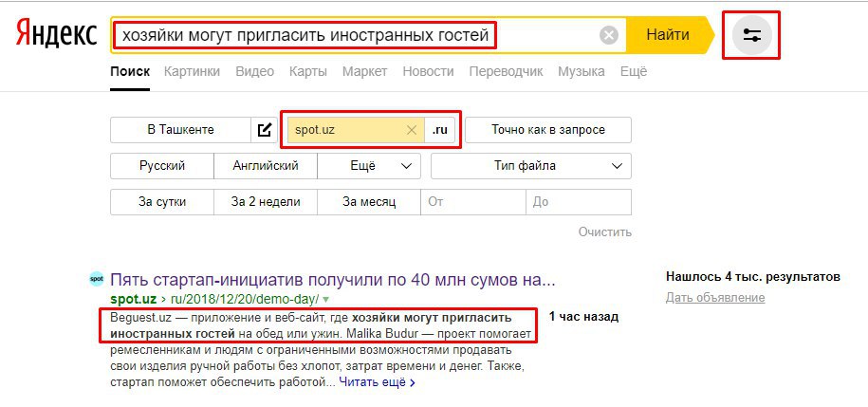Clear the search query with the X icon

pyautogui.click(x=608, y=36)
